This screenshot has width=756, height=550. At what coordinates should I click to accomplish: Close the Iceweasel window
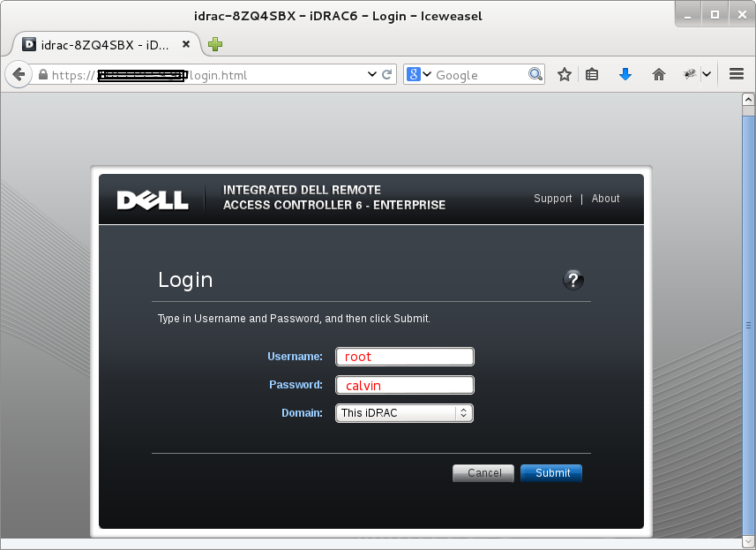742,15
